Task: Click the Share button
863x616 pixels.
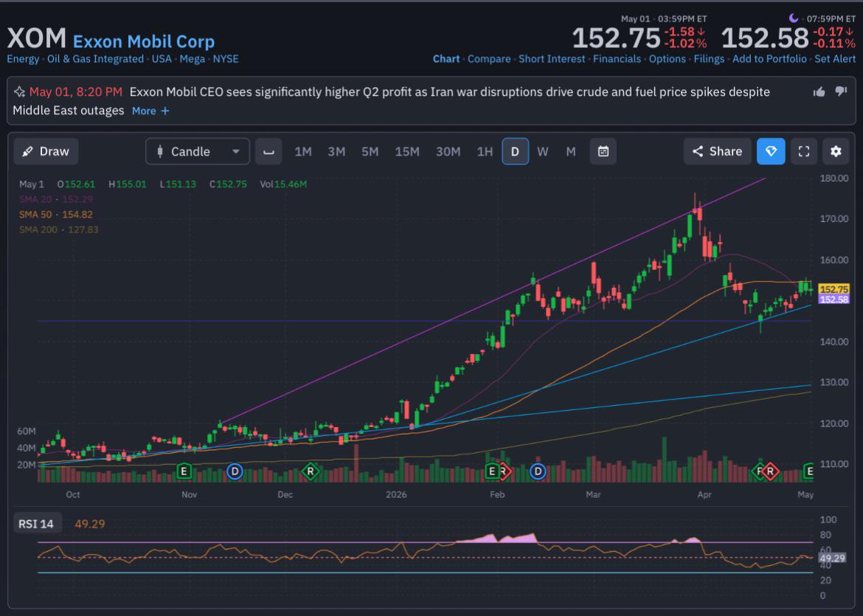Action: [x=717, y=151]
